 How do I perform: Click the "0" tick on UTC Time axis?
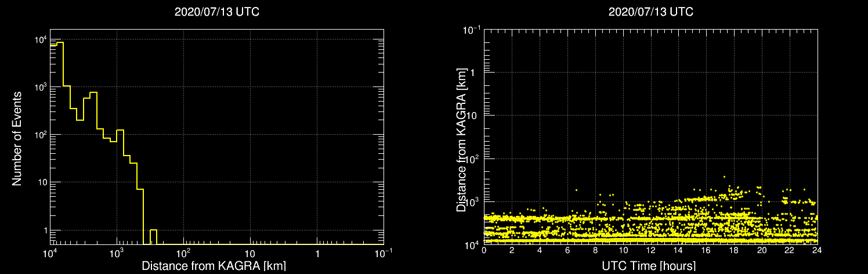484,250
